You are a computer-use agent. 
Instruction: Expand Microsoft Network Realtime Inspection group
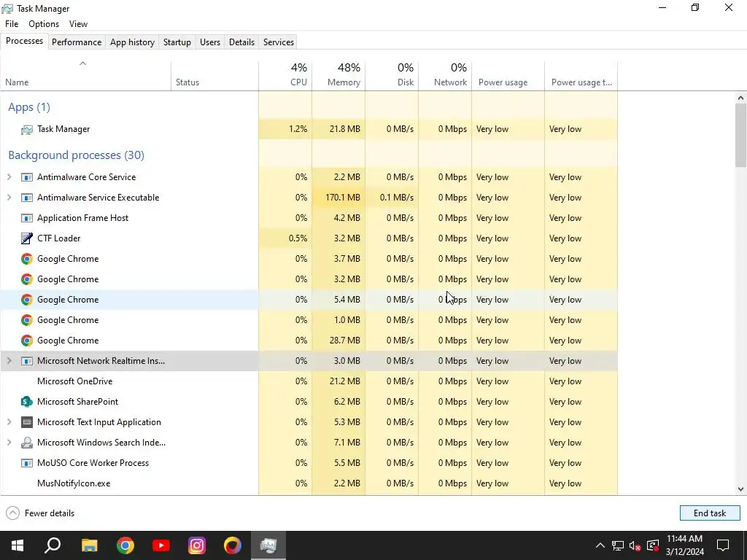point(9,361)
